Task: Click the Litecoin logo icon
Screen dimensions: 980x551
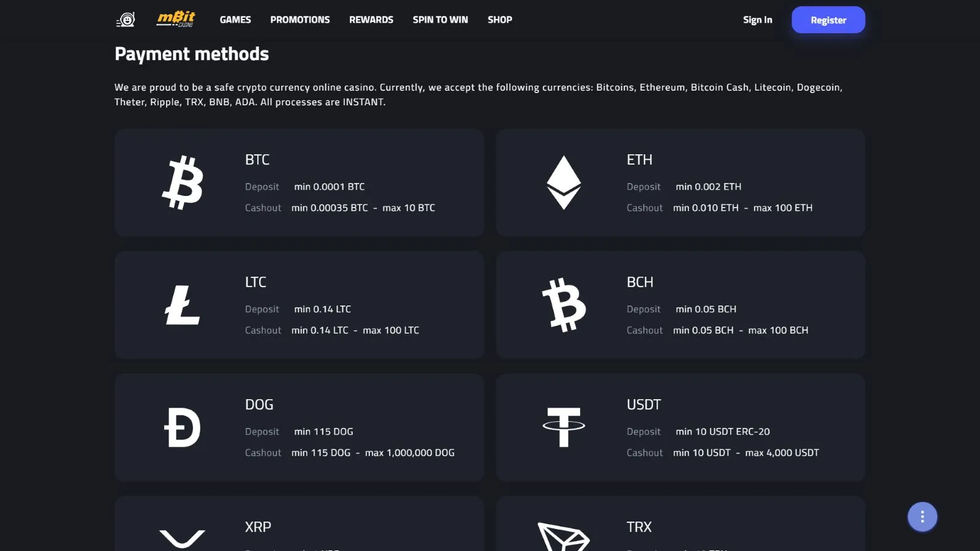Action: 183,305
